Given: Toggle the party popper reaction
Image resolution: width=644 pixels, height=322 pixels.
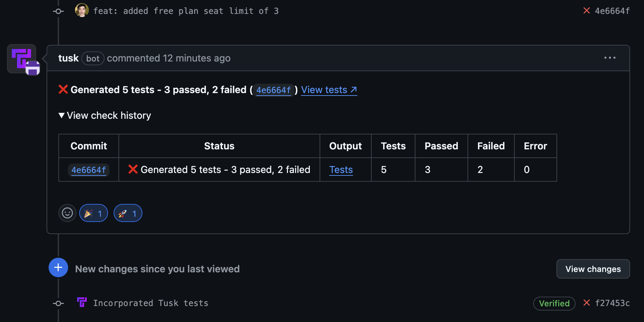Looking at the screenshot, I should (x=93, y=213).
